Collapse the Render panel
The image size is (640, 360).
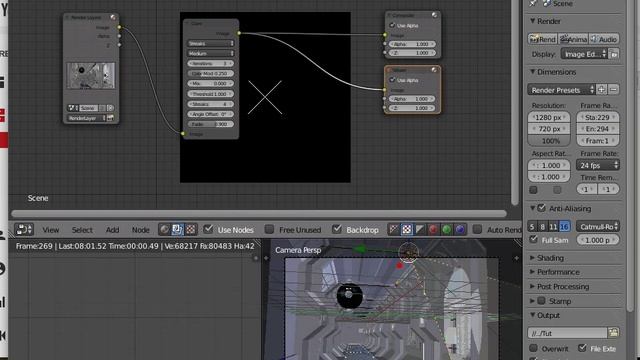click(533, 20)
